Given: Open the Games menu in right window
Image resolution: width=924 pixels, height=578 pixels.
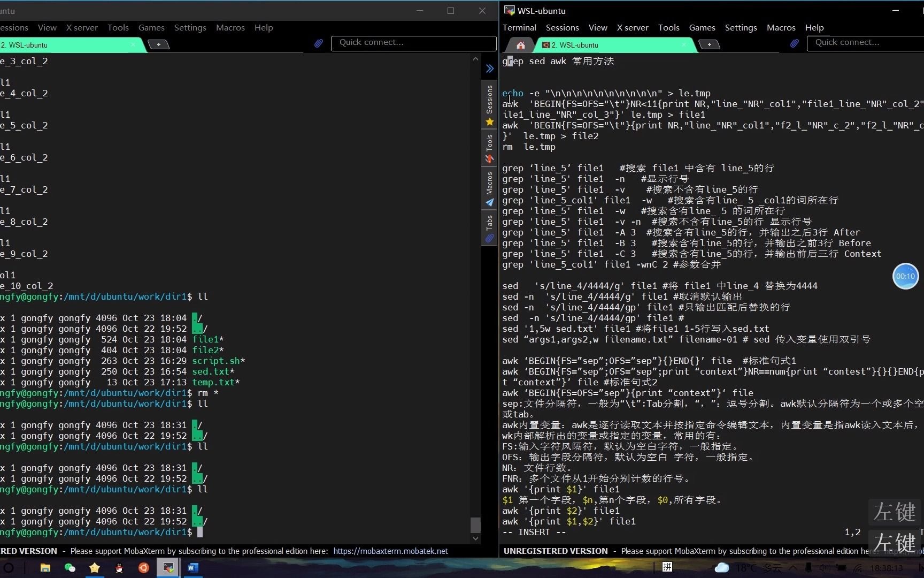Looking at the screenshot, I should pos(702,27).
